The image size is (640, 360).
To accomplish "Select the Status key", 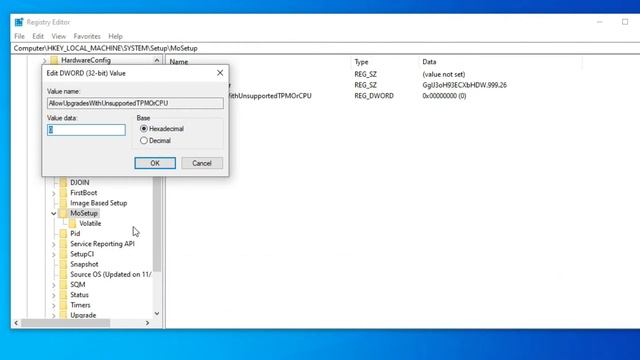I will [79, 295].
